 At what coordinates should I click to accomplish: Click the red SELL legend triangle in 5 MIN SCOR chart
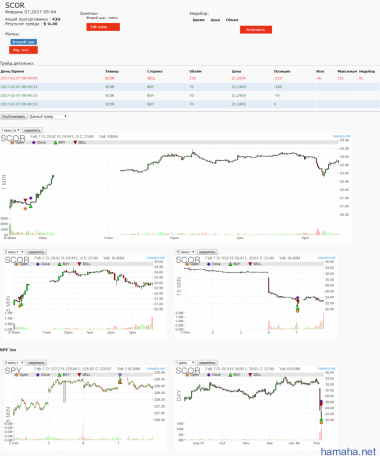pos(79,264)
